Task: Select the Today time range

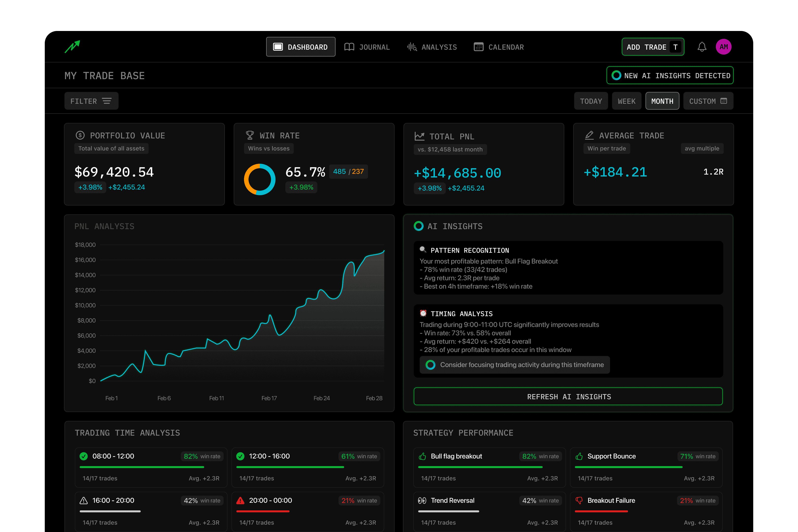Action: coord(591,101)
